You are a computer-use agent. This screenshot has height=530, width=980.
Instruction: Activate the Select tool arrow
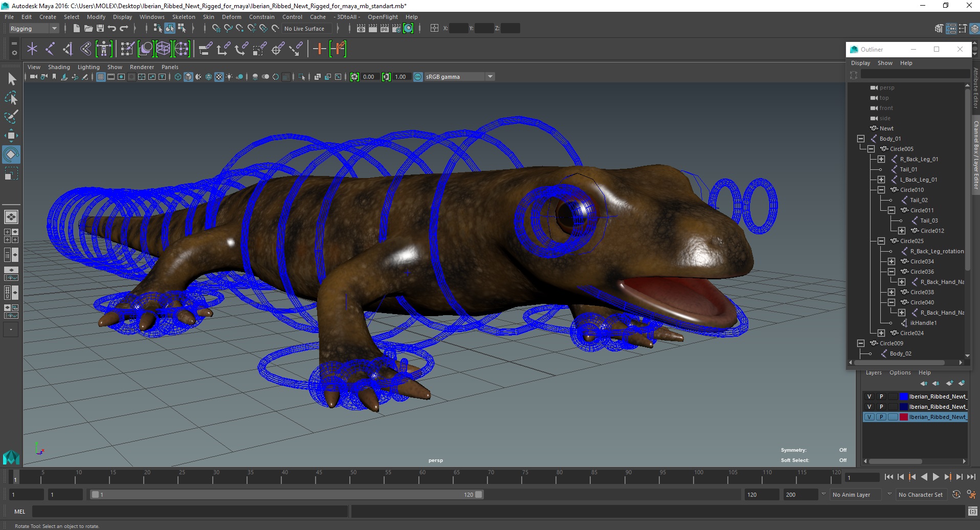[11, 79]
